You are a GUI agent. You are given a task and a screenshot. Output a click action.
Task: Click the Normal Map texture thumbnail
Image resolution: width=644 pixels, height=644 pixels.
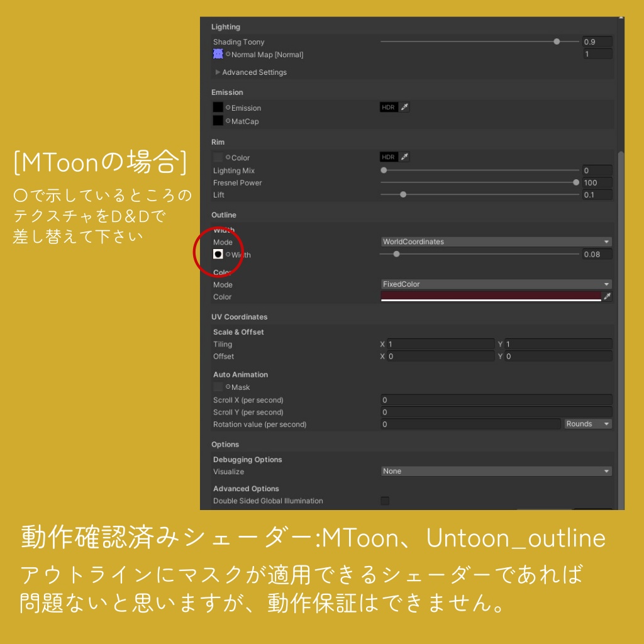[x=218, y=53]
